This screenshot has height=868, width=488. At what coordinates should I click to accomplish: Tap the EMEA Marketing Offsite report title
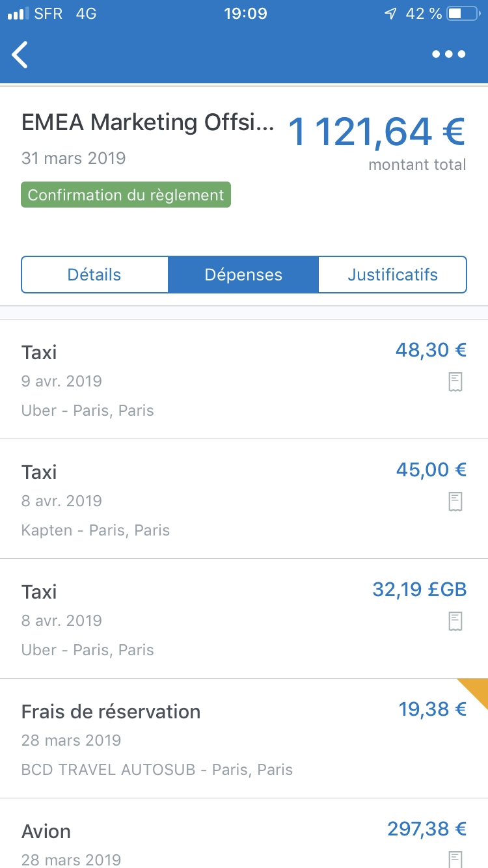[148, 122]
